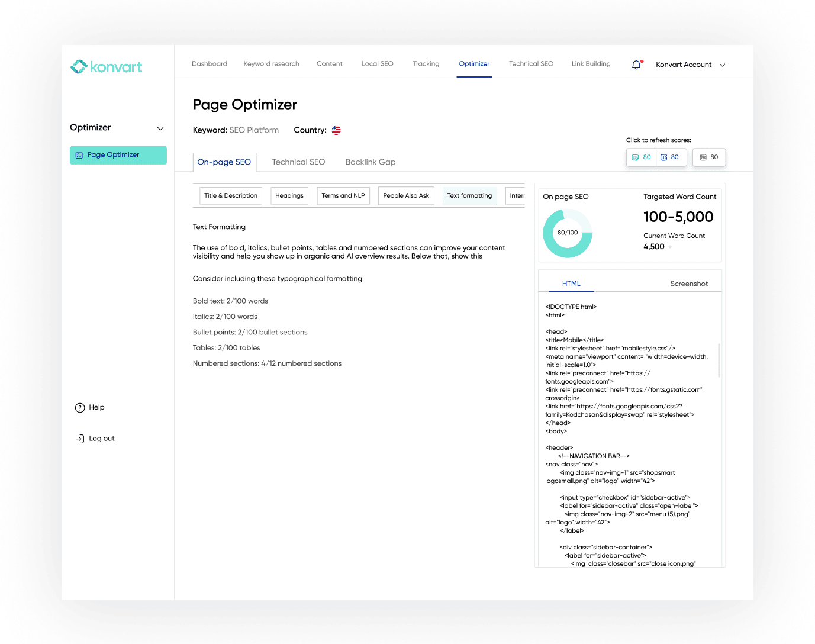Screen dimensions: 815x644
Task: Click the US flag country icon
Action: click(x=336, y=130)
